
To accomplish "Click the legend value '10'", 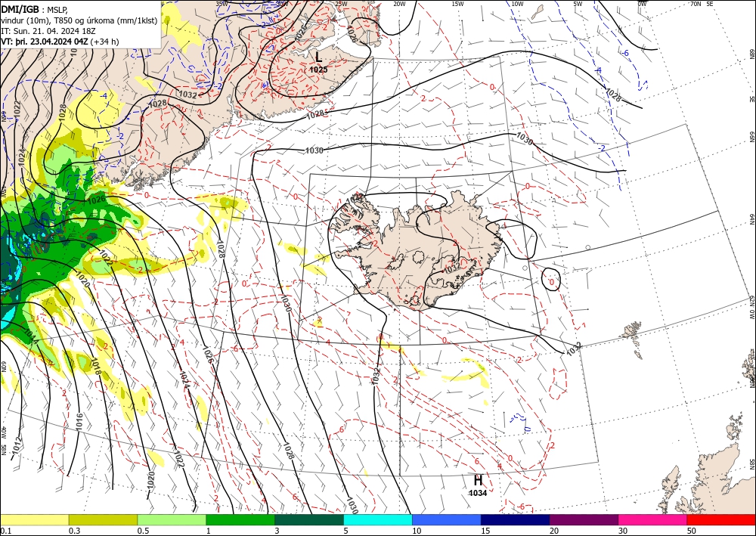I will (x=417, y=531).
